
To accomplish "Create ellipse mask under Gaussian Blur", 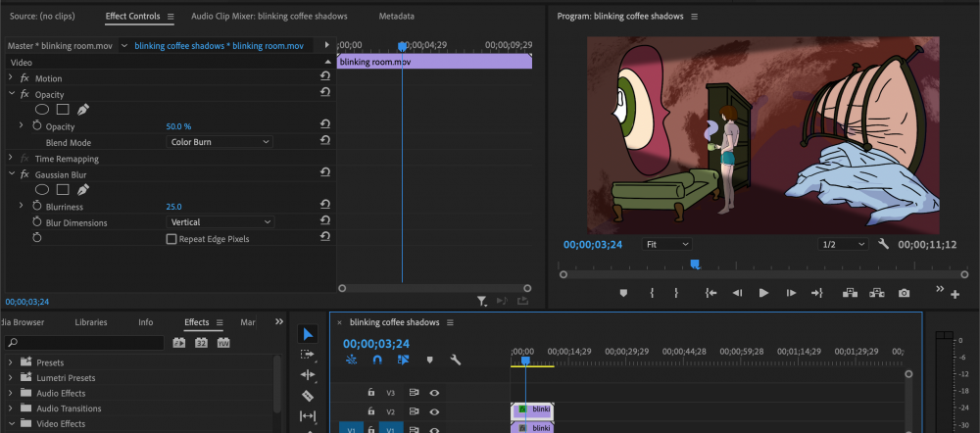I will click(42, 189).
